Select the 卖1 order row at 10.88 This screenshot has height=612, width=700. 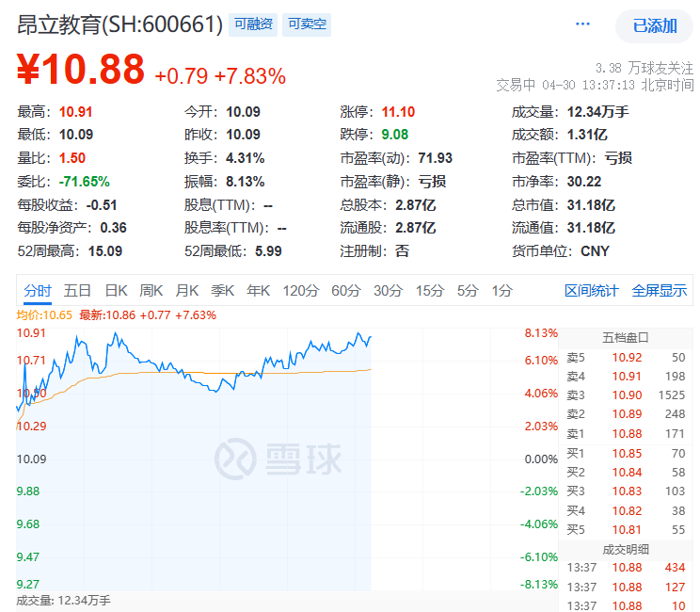pyautogui.click(x=626, y=433)
